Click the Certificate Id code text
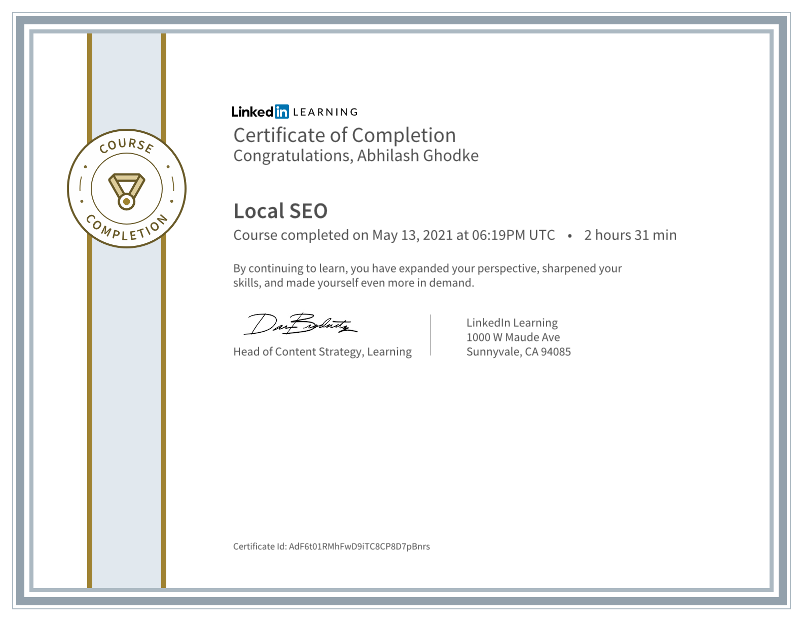The height and width of the screenshot is (620, 802). (330, 547)
